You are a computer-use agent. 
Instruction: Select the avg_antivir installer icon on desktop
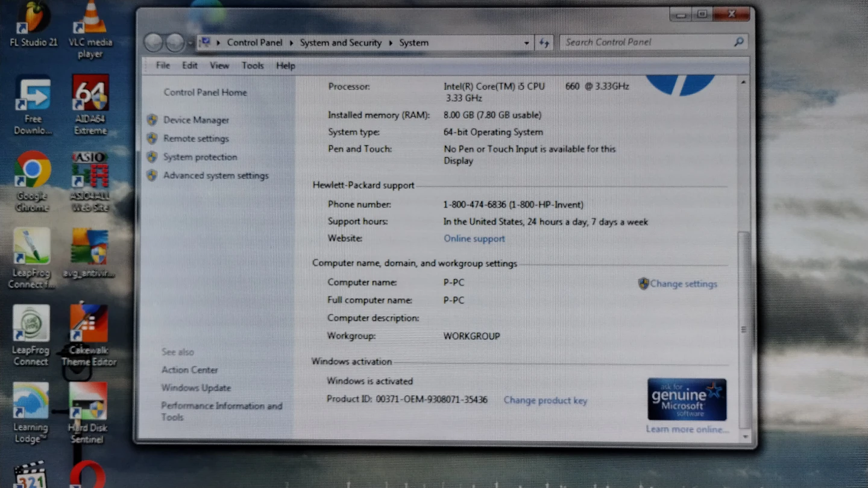tap(89, 253)
